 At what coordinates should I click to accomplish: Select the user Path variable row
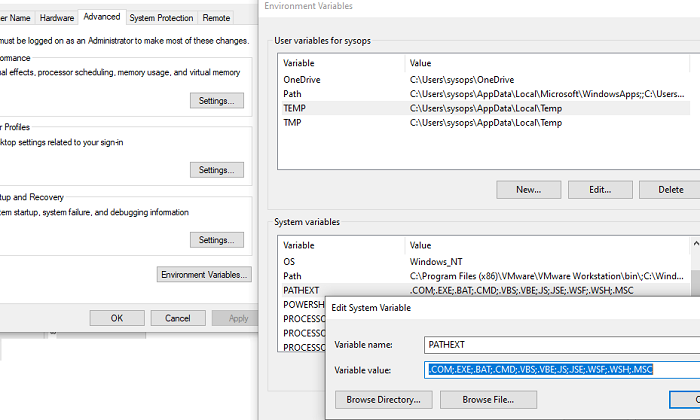coord(484,94)
